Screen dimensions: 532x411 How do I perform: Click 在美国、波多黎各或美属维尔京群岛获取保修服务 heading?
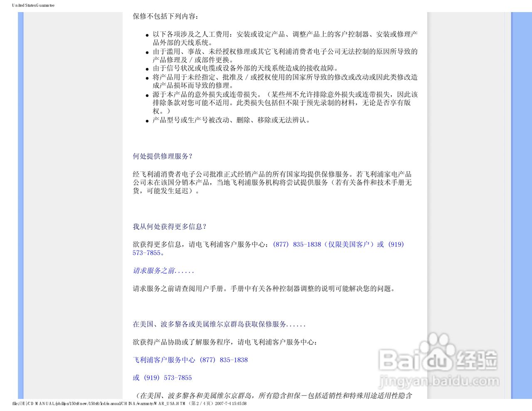[219, 324]
